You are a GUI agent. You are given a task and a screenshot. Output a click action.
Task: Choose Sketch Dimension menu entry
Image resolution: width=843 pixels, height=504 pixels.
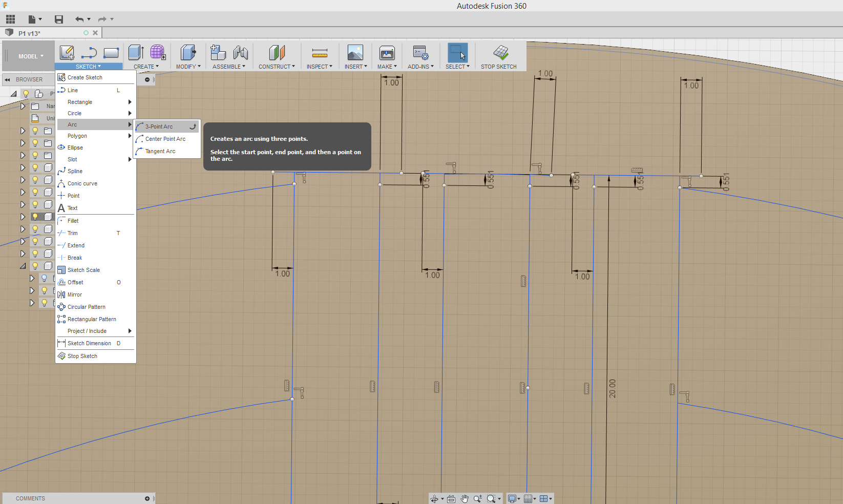pos(95,343)
